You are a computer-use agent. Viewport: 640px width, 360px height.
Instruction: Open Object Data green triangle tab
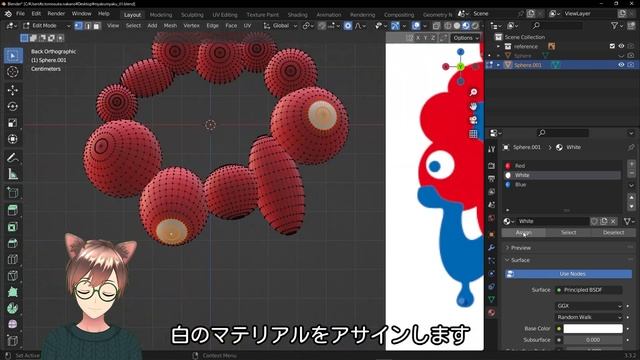coord(491,300)
